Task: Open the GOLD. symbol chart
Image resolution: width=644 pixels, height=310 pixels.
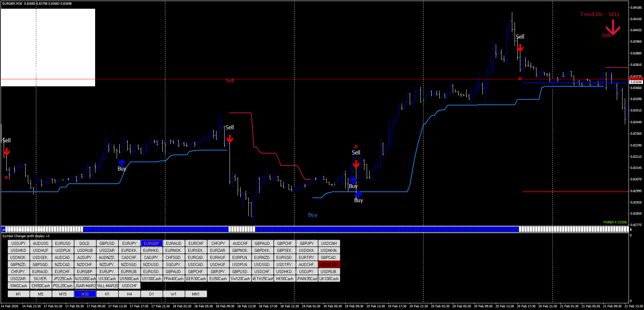Action: (x=85, y=243)
